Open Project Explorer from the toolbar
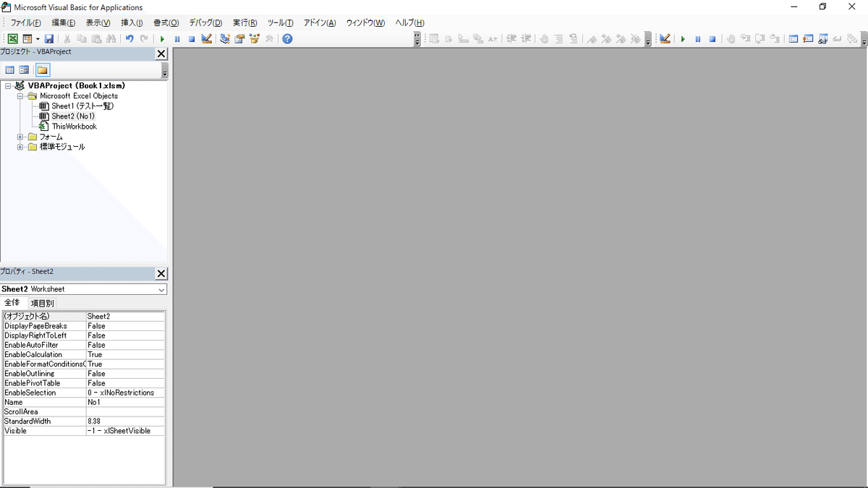 [225, 39]
